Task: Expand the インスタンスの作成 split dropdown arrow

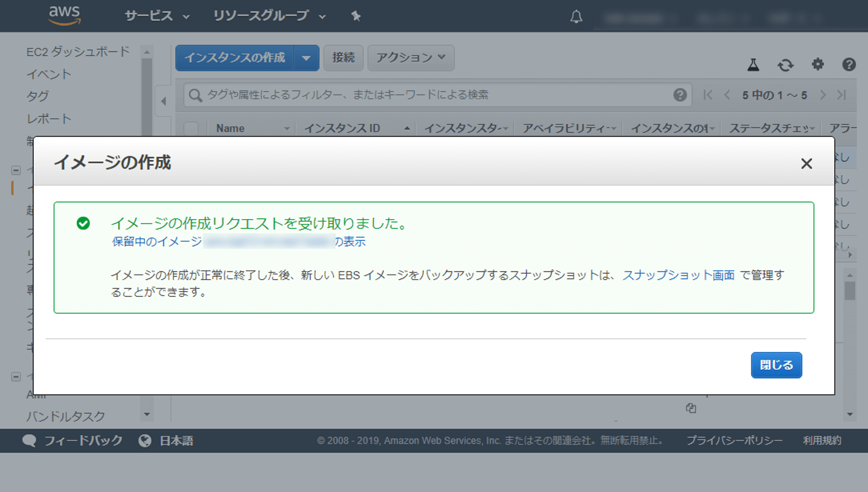Action: coord(306,58)
